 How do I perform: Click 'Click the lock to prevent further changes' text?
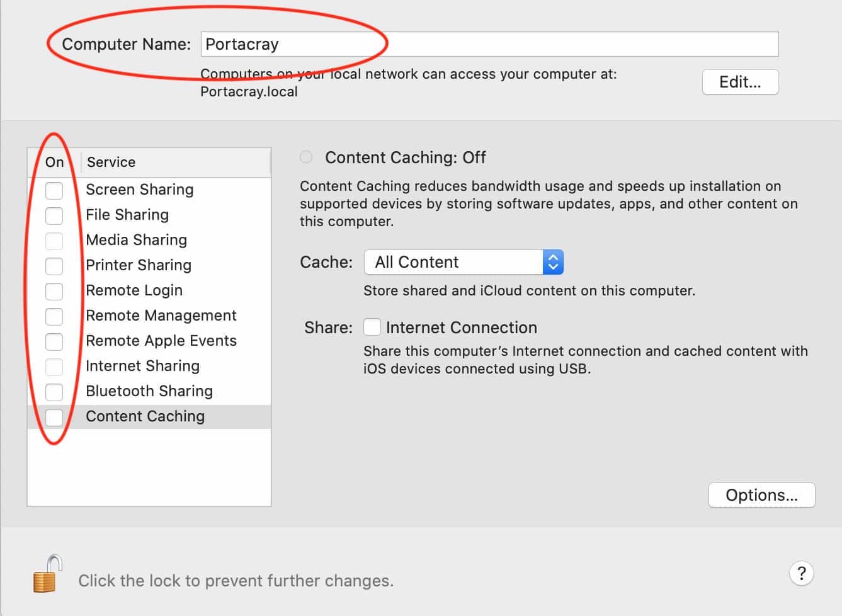tap(236, 581)
